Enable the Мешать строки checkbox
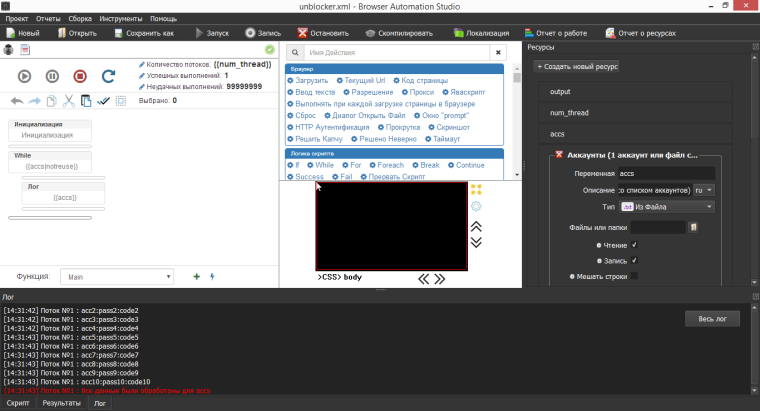This screenshot has height=411, width=760. tap(634, 276)
